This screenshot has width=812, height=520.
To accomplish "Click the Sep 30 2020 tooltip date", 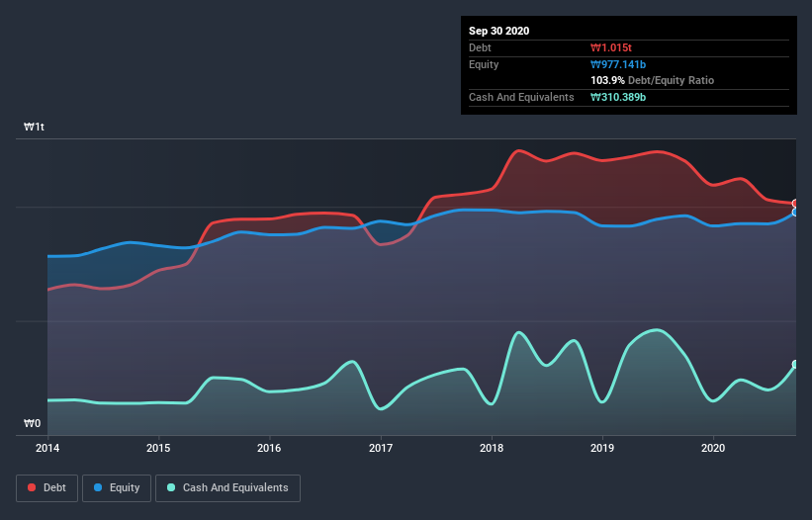I will [x=499, y=31].
